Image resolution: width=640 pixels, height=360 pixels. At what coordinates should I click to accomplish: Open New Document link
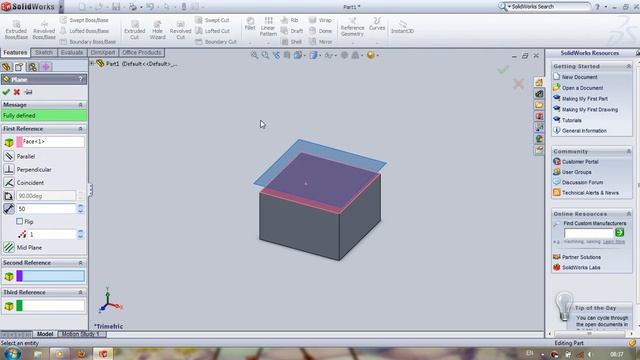(x=579, y=77)
